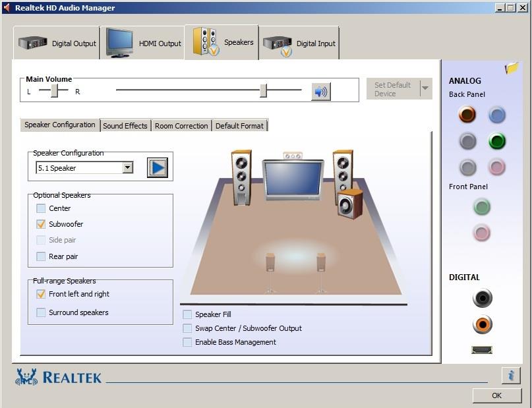Click the front left speaker in room
The width and height of the screenshot is (532, 408).
(x=241, y=177)
